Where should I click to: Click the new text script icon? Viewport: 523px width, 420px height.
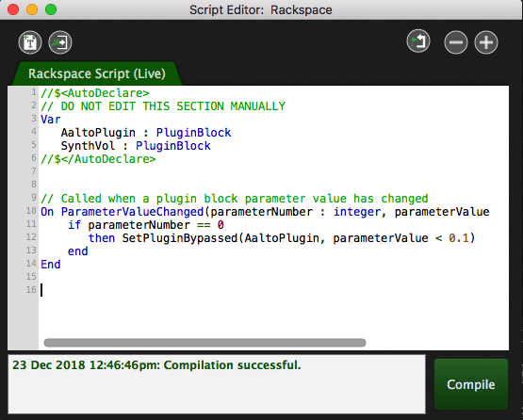click(30, 42)
